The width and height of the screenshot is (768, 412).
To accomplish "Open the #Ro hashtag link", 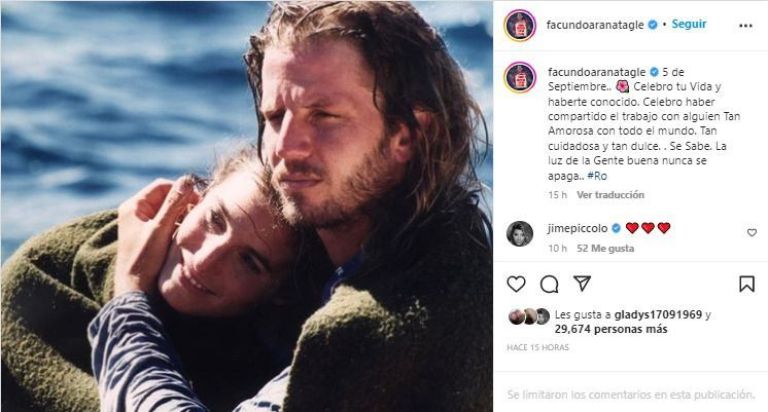I will point(596,176).
